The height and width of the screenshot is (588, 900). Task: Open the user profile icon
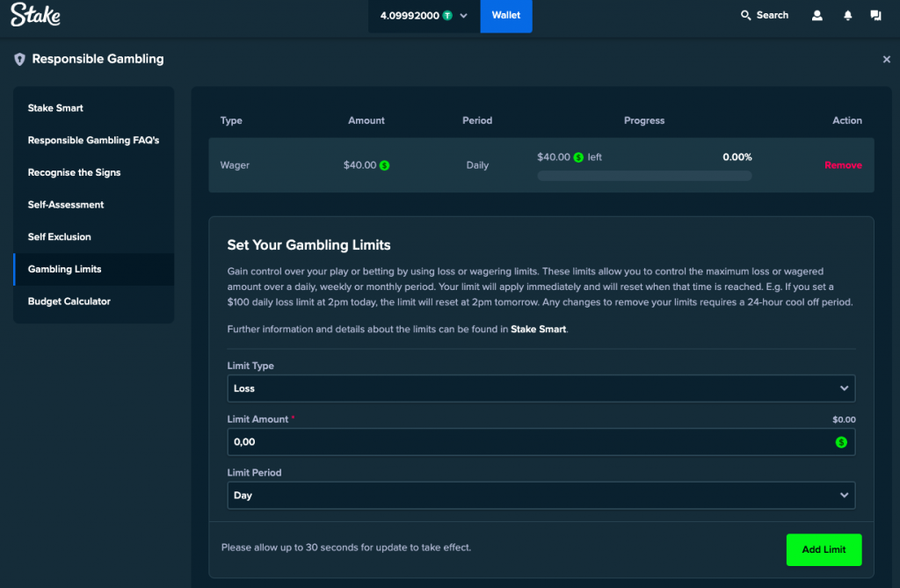pos(817,16)
